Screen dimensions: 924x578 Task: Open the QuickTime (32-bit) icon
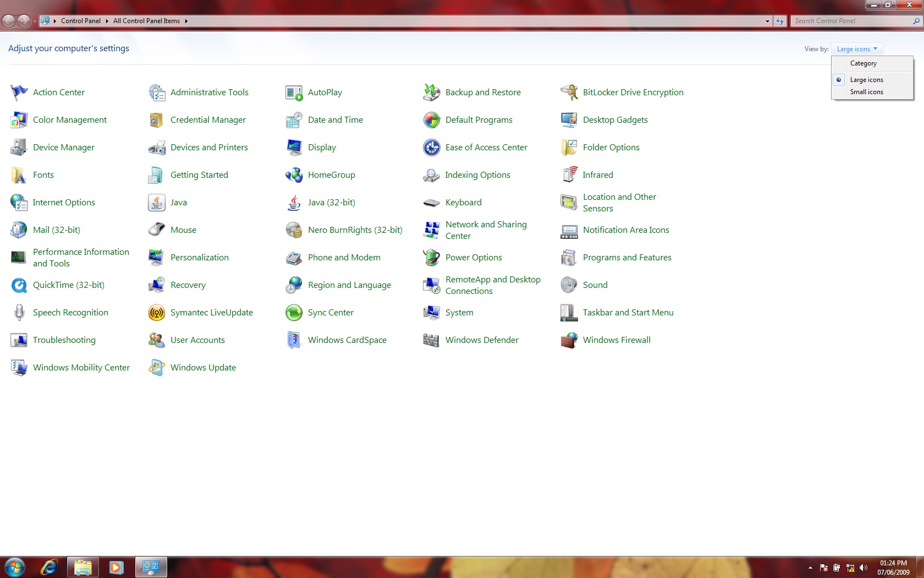pos(19,285)
